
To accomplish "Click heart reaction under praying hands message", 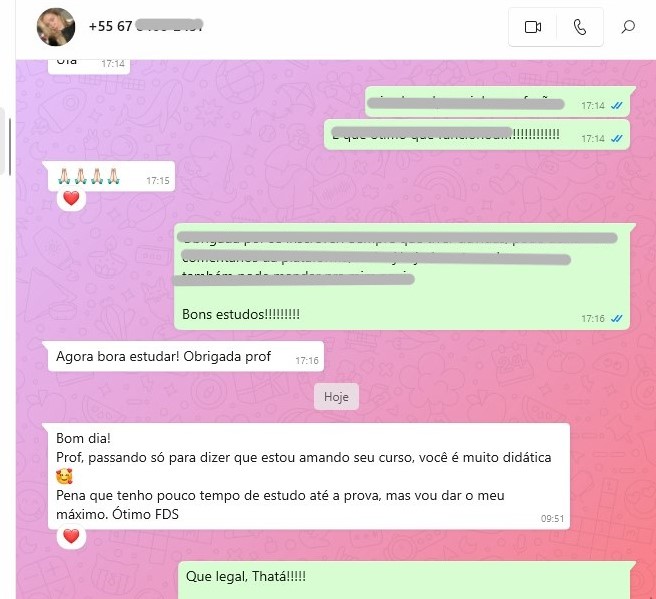I will pyautogui.click(x=71, y=198).
